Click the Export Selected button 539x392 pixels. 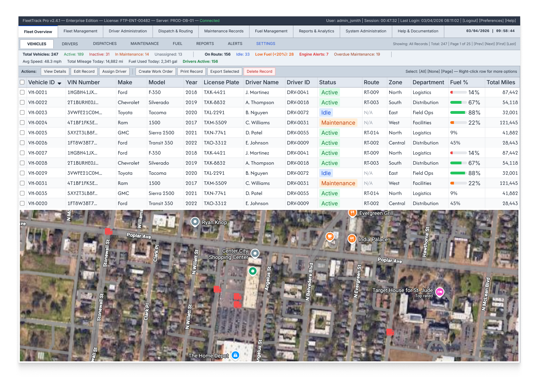point(224,71)
